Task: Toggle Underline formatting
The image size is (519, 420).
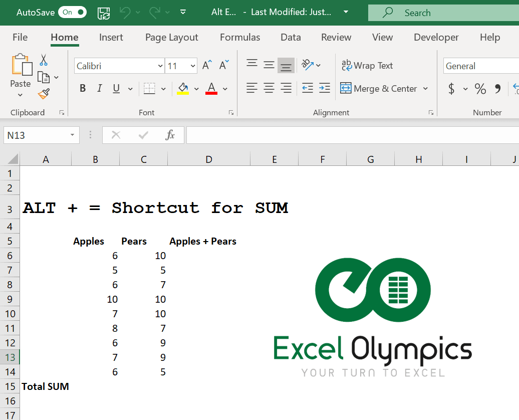Action: click(116, 88)
